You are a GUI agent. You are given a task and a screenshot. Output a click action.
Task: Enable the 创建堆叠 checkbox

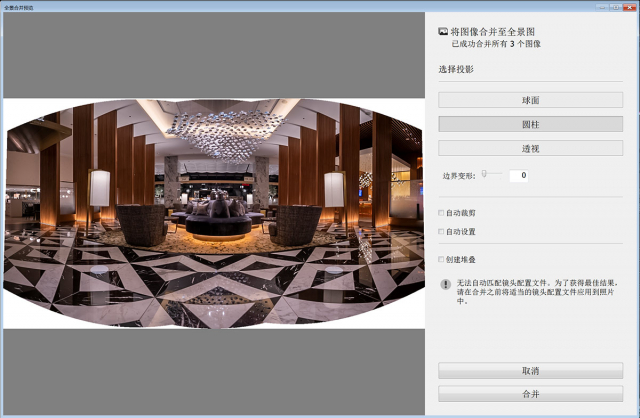click(x=441, y=259)
